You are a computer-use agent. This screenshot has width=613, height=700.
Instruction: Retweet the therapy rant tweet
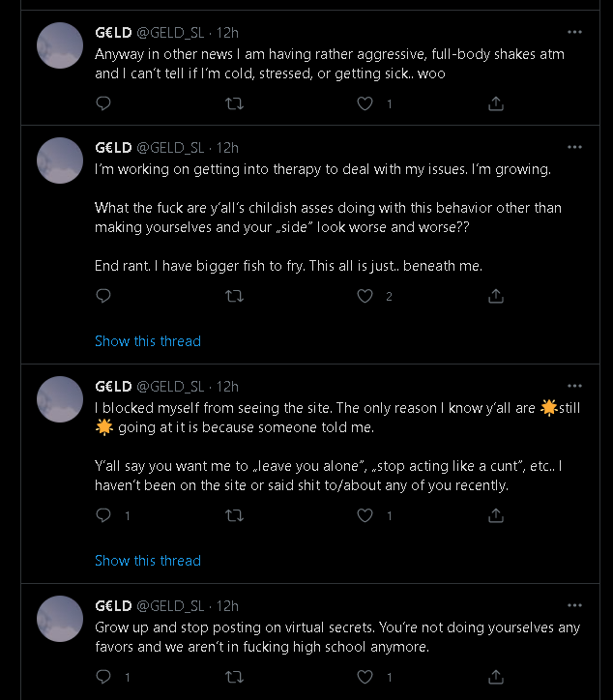point(234,297)
